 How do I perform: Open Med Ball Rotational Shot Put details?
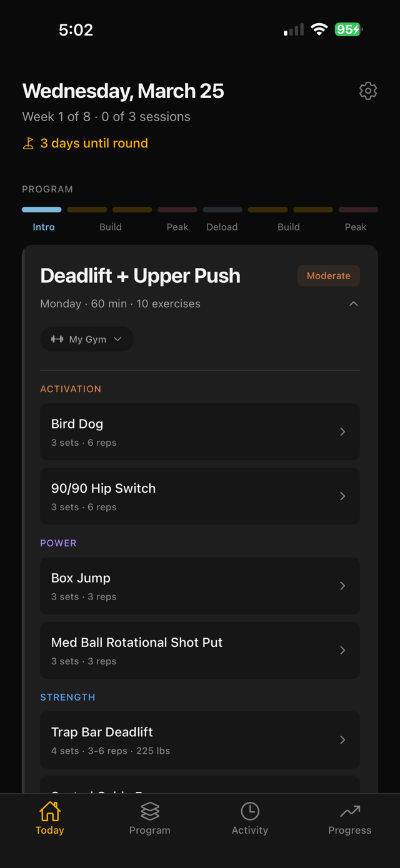pyautogui.click(x=200, y=650)
